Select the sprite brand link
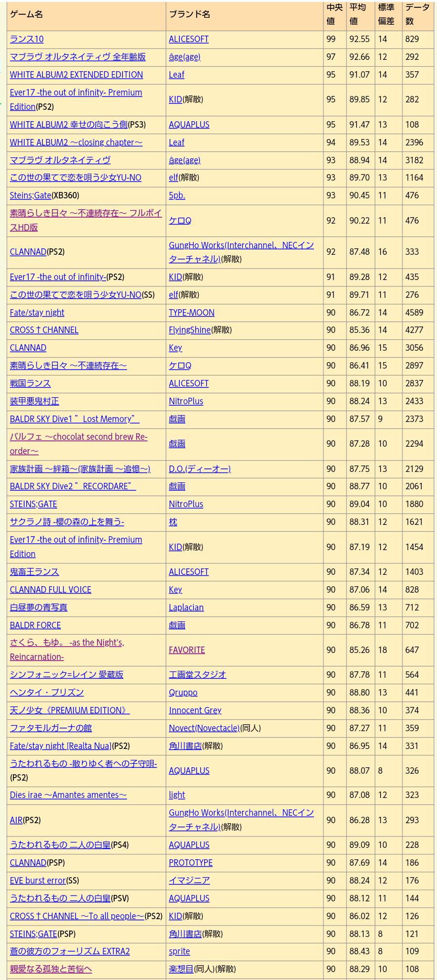 (x=179, y=951)
